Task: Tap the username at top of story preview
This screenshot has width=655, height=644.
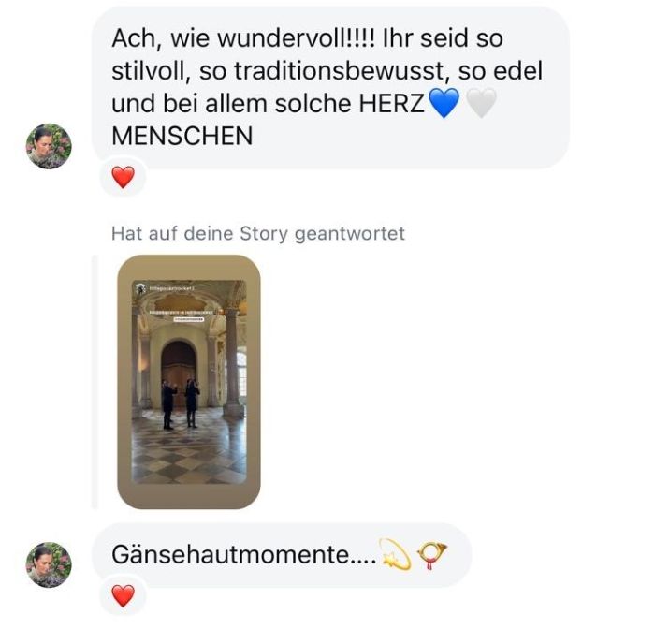Action: tap(172, 288)
